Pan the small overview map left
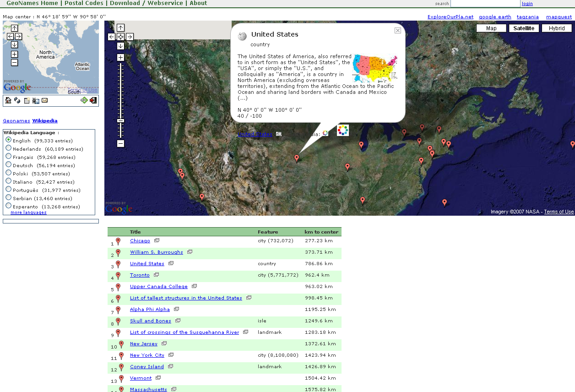Viewport: 575px width, 392px height. pyautogui.click(x=10, y=36)
